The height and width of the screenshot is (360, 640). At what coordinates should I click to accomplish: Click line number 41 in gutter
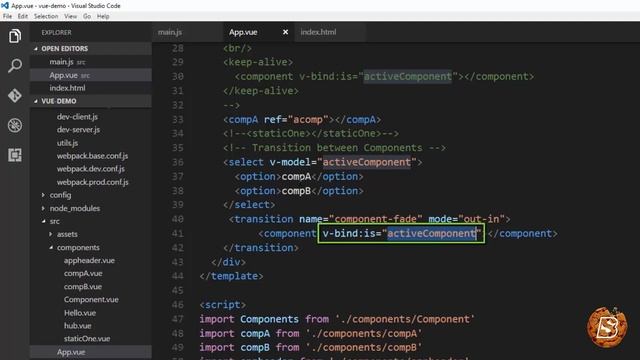178,233
